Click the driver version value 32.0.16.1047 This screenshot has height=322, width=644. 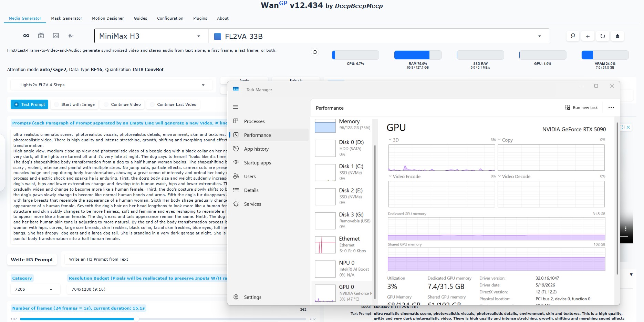pos(547,278)
